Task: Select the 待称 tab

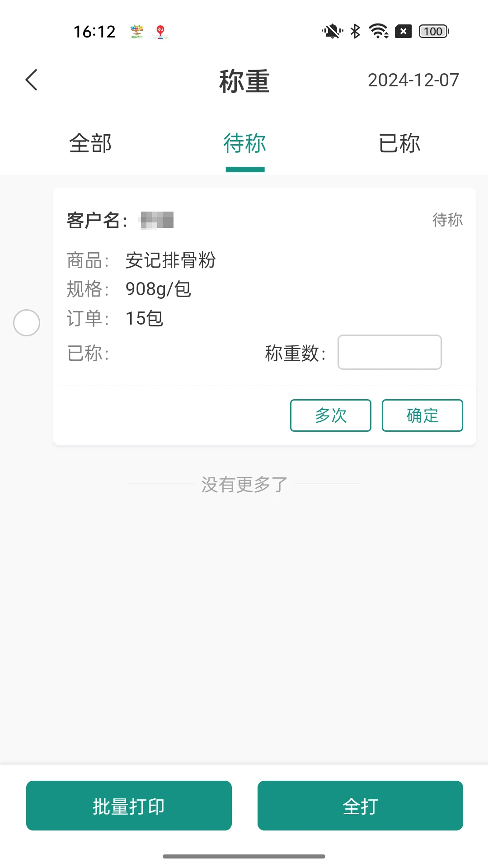Action: 245,144
